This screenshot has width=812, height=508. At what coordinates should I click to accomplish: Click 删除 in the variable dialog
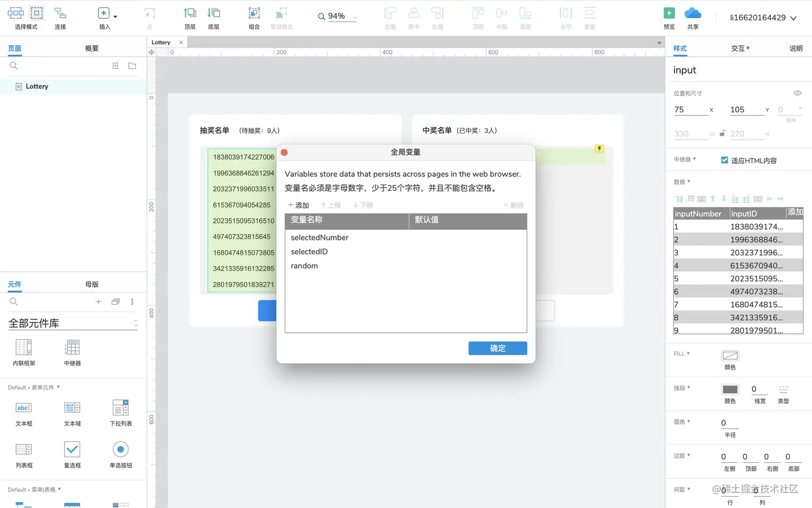[513, 205]
